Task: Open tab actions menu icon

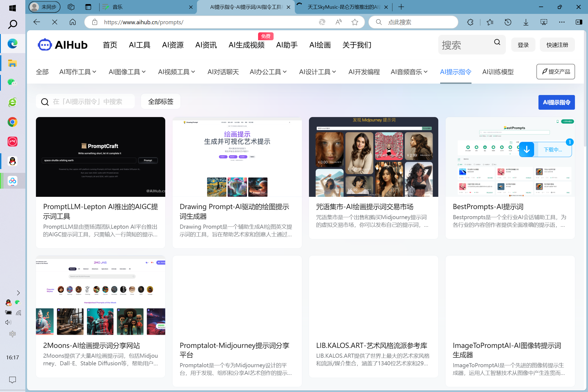Action: [x=88, y=7]
